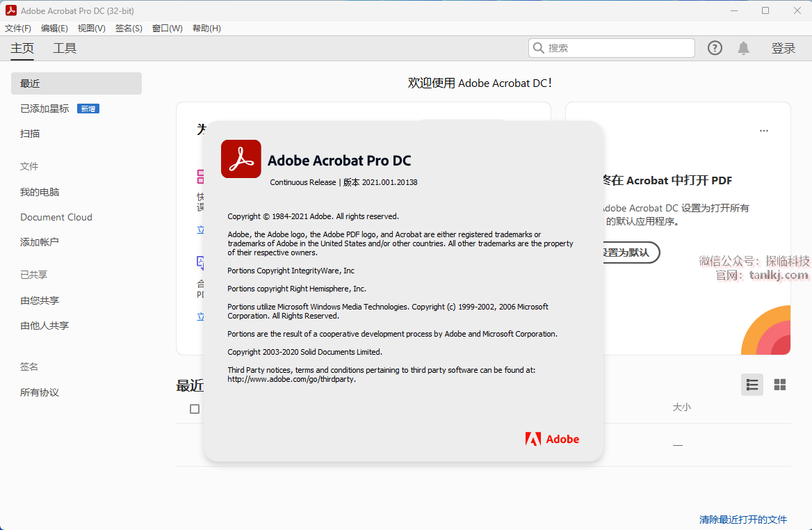Select 我的电脑 in the sidebar

click(x=40, y=192)
